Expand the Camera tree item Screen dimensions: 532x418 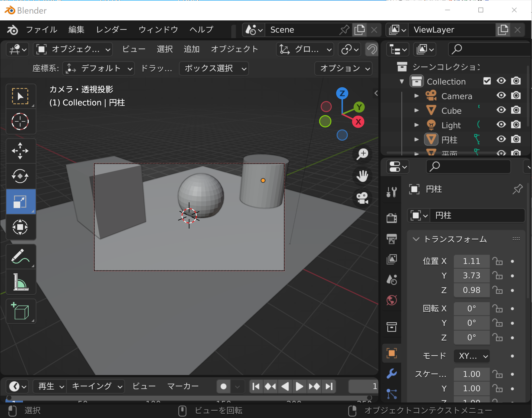(416, 96)
